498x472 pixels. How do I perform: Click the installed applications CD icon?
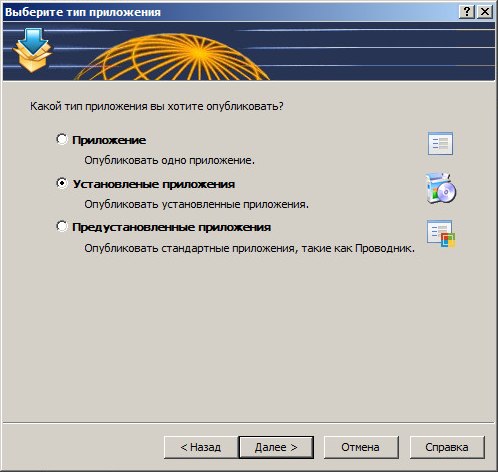point(441,188)
